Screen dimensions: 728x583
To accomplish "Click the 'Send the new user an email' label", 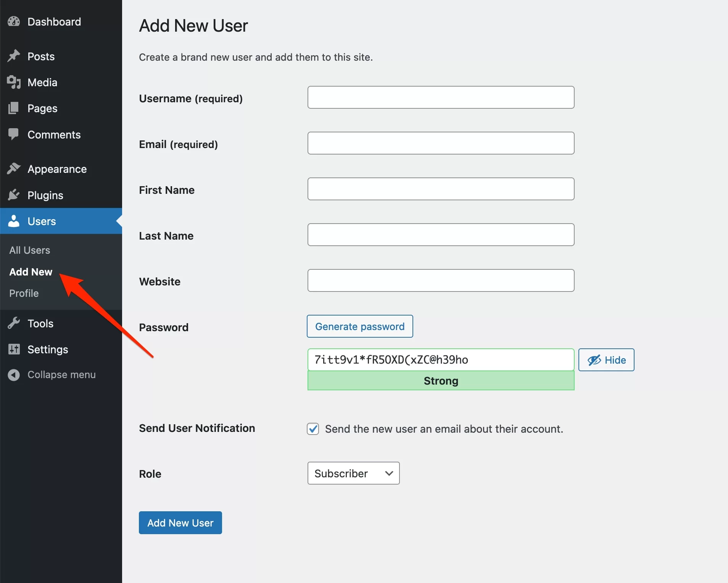I will pos(444,429).
